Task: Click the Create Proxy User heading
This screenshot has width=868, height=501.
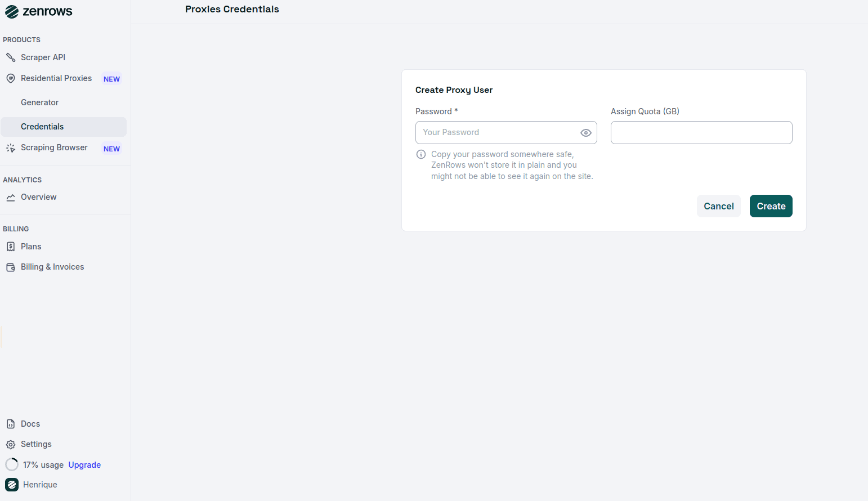Action: pos(454,90)
